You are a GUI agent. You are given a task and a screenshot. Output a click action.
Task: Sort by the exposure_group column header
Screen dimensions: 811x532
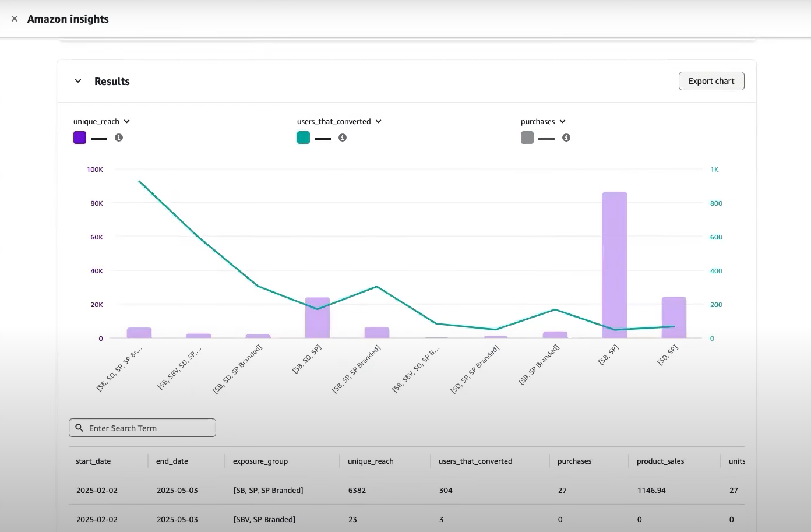260,461
